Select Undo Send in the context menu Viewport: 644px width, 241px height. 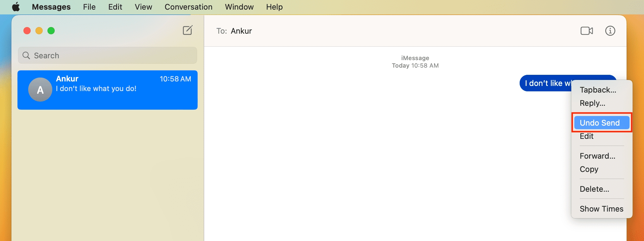tap(602, 123)
